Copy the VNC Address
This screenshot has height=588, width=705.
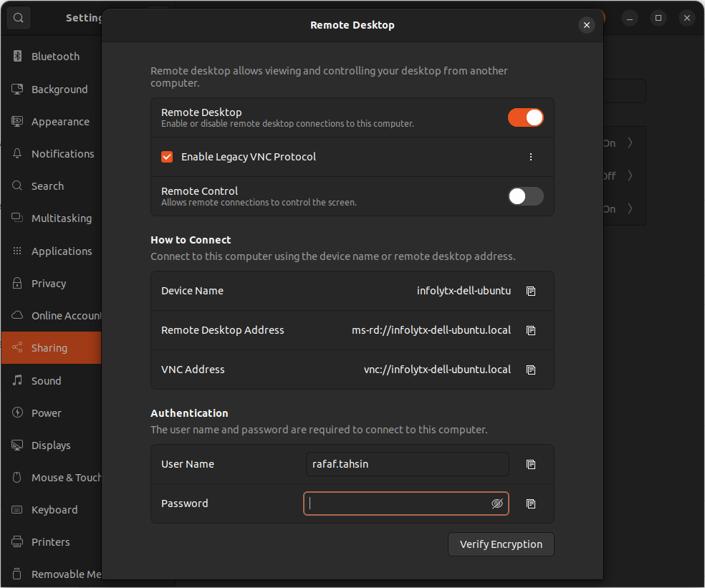(531, 370)
